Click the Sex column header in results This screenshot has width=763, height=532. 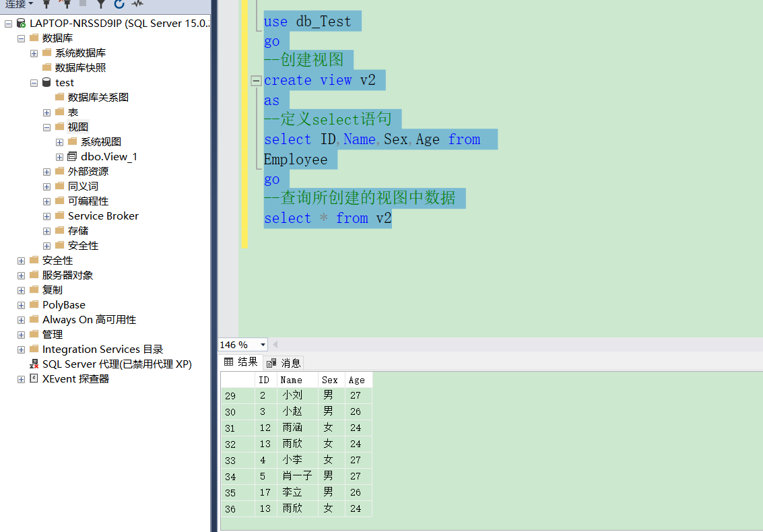(x=331, y=380)
